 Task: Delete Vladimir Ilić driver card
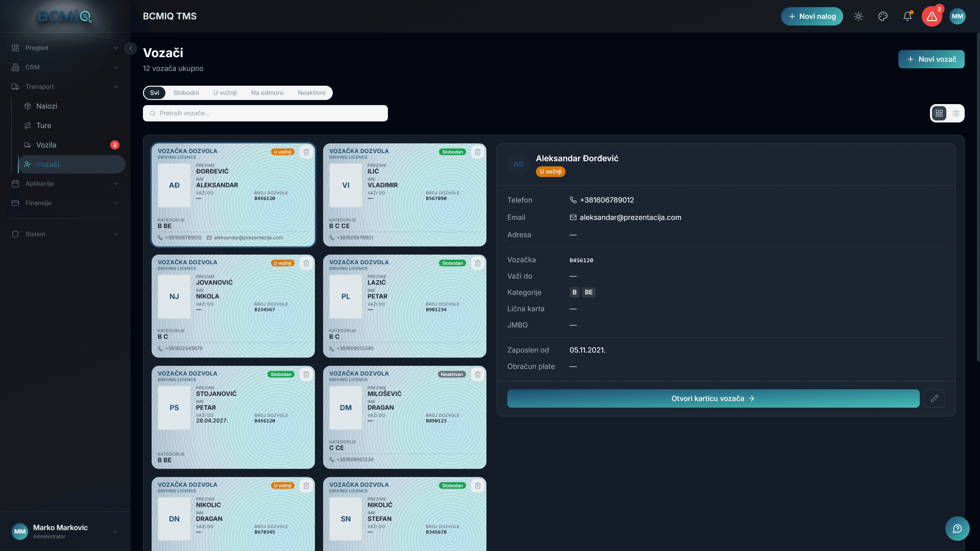[478, 152]
